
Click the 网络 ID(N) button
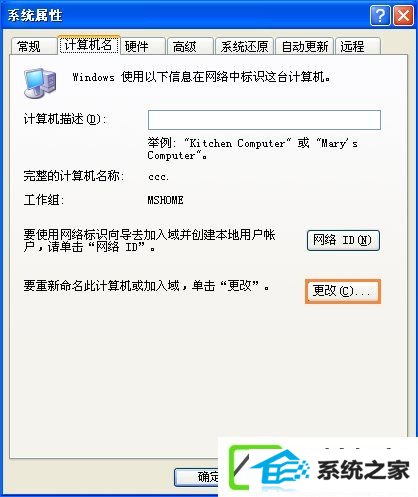[x=343, y=240]
